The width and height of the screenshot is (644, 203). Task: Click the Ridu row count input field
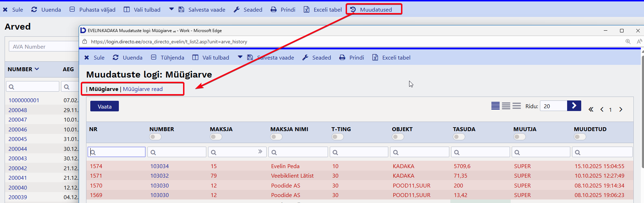(553, 106)
